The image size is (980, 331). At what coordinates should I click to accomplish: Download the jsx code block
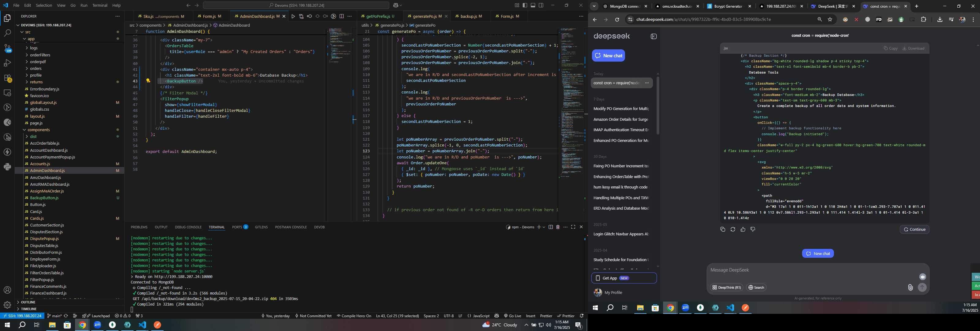click(x=913, y=48)
